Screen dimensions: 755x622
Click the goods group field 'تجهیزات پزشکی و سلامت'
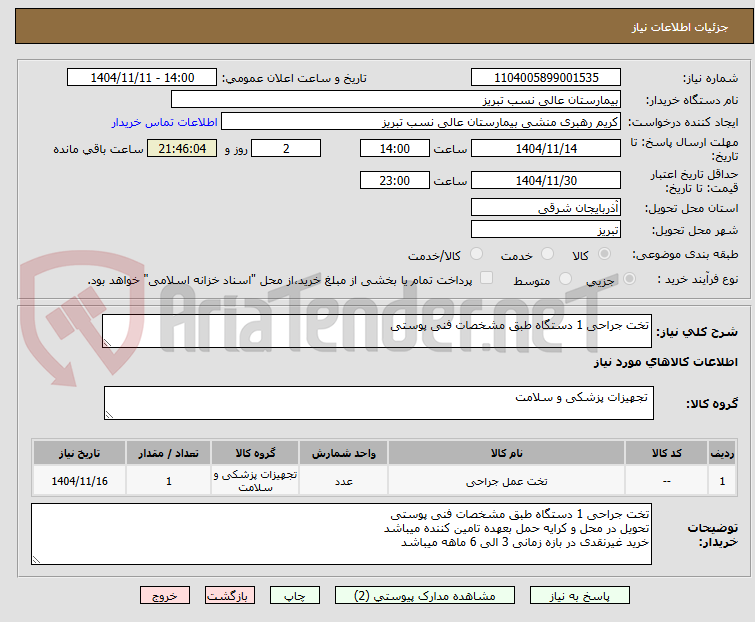[378, 403]
